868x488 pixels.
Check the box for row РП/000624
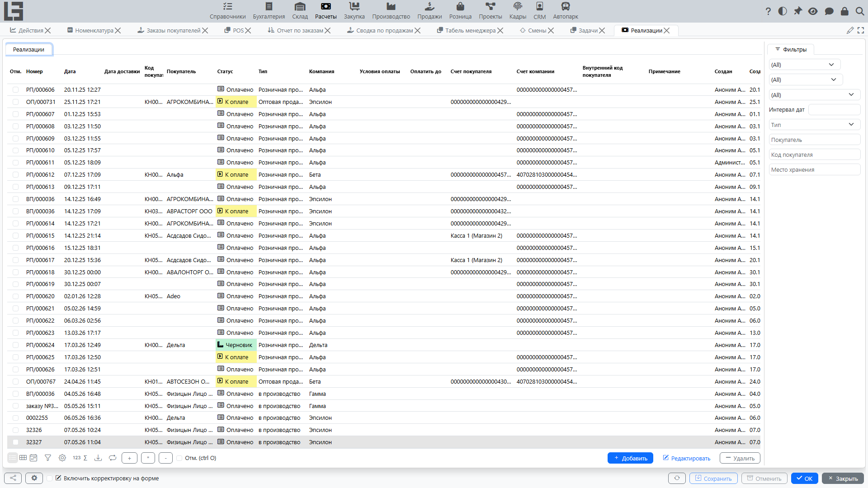16,345
